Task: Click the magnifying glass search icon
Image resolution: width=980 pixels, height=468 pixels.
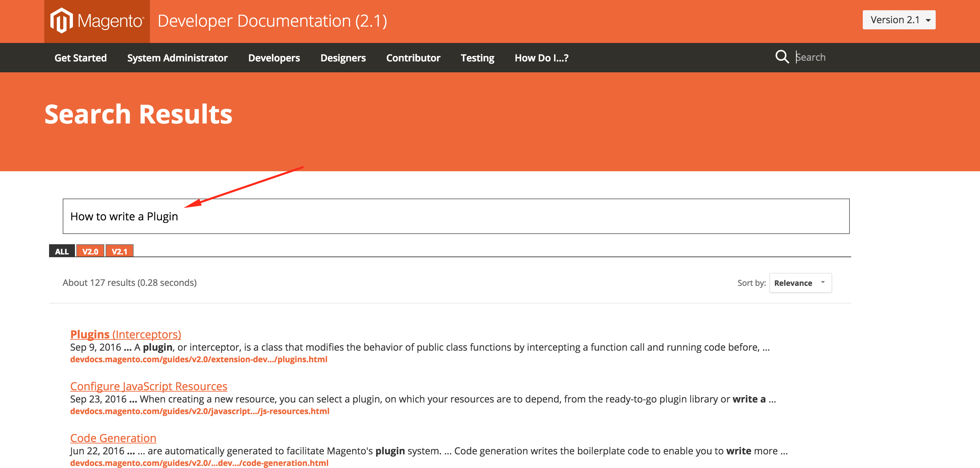Action: (x=781, y=57)
